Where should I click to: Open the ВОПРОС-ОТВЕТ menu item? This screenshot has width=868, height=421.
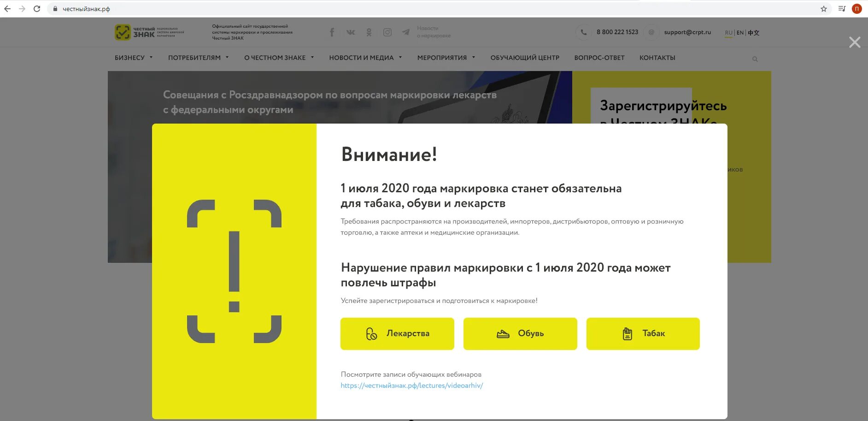pyautogui.click(x=599, y=58)
